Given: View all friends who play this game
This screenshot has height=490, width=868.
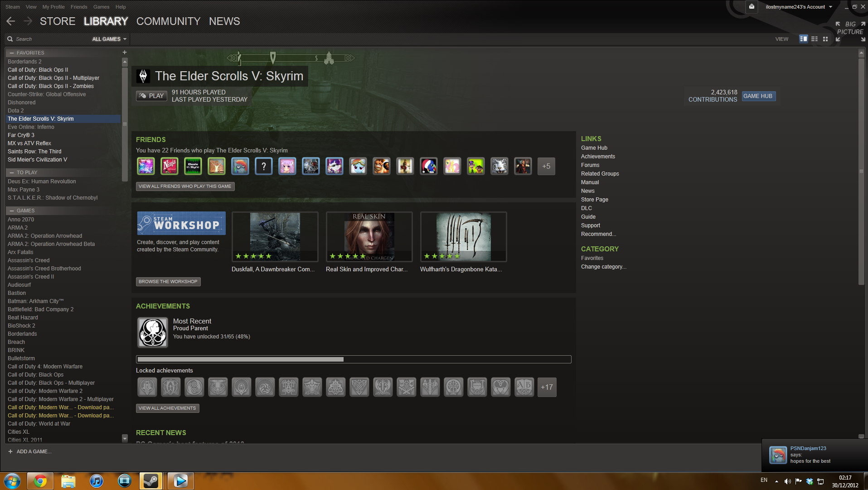Looking at the screenshot, I should pos(185,186).
